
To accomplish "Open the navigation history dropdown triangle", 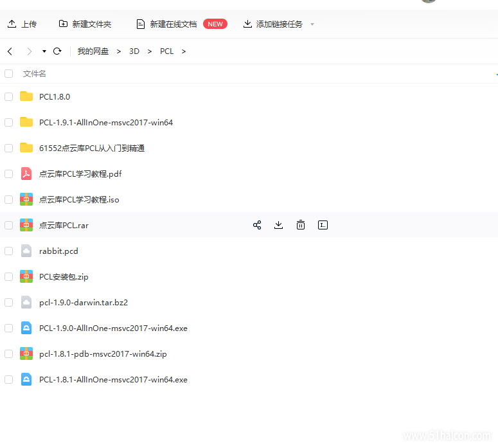I will [x=44, y=51].
